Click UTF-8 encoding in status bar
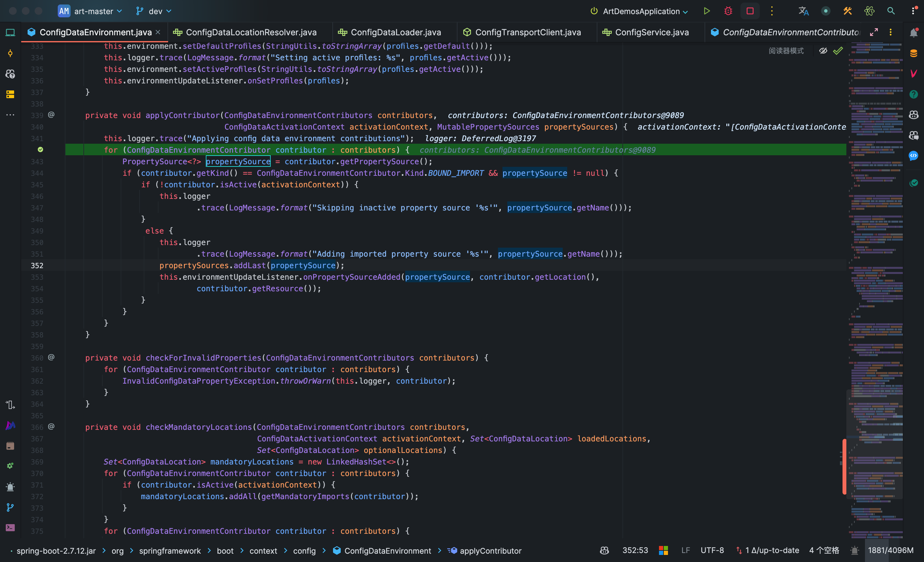This screenshot has height=562, width=924. point(712,550)
